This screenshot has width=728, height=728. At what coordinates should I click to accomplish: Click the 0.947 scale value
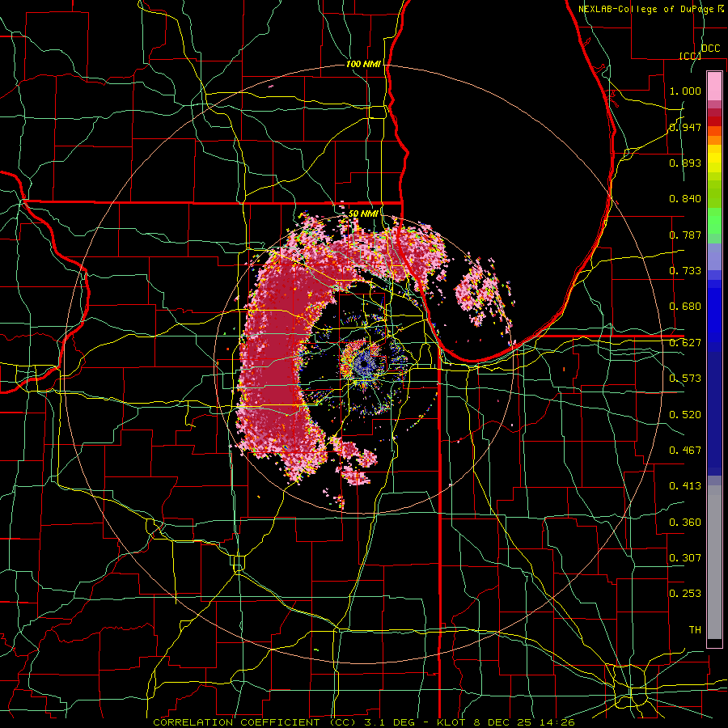pyautogui.click(x=685, y=127)
